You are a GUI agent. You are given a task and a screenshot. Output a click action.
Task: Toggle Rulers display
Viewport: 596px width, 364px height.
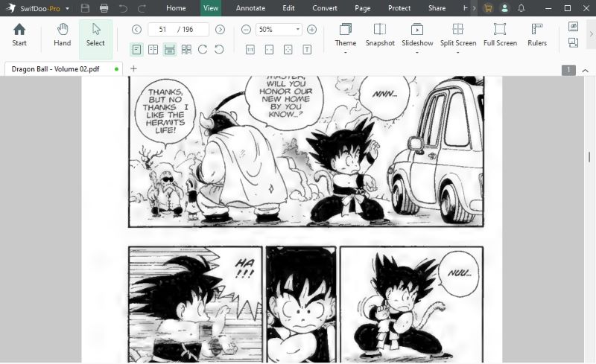pos(536,35)
